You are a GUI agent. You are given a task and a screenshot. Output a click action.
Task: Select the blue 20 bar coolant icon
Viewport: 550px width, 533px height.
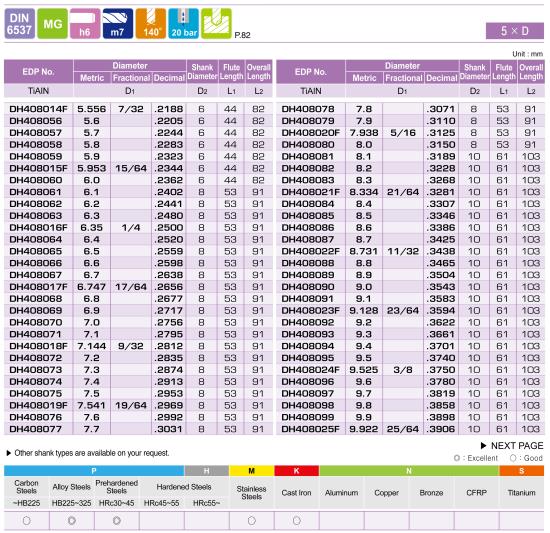tap(183, 24)
